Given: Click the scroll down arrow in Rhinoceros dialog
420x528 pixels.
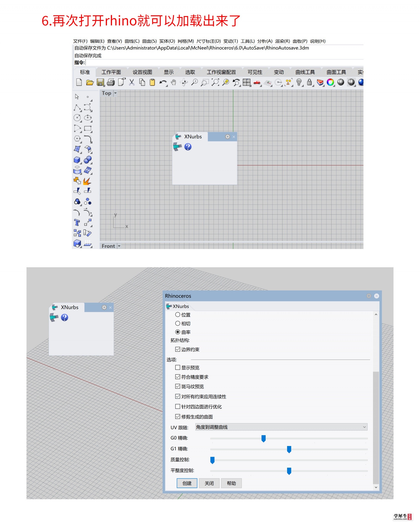Looking at the screenshot, I should tap(376, 487).
